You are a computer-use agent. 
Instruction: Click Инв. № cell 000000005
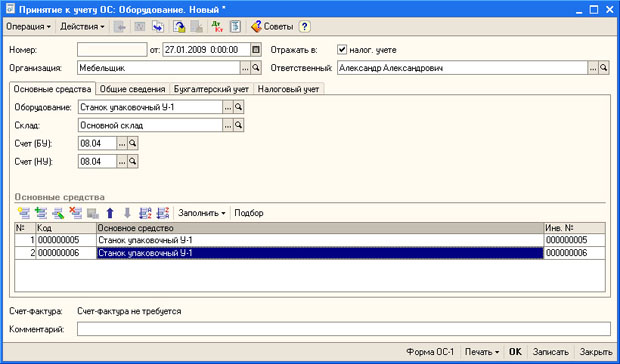[575, 240]
